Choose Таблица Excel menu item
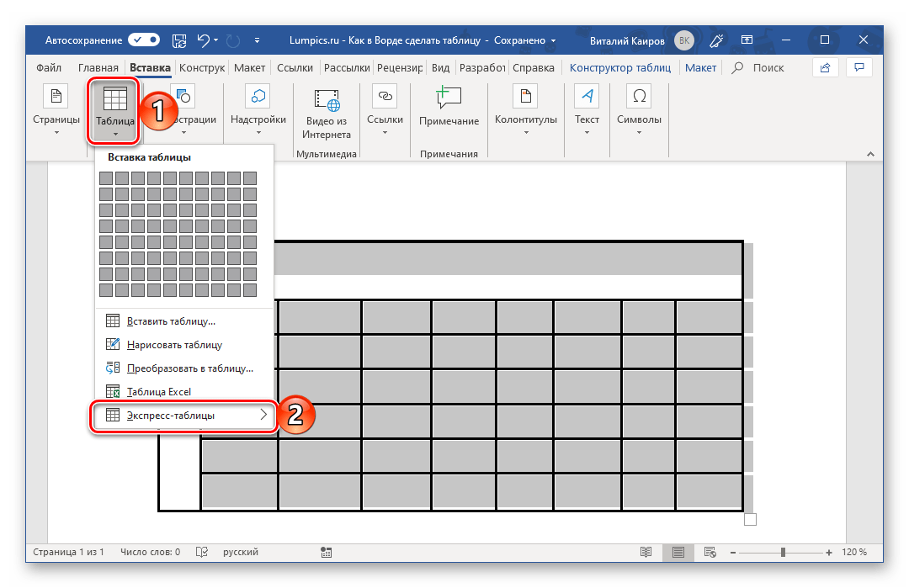 pos(184,392)
